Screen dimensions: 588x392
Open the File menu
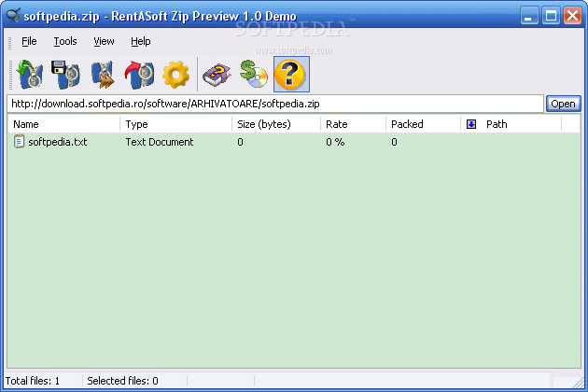tap(29, 41)
